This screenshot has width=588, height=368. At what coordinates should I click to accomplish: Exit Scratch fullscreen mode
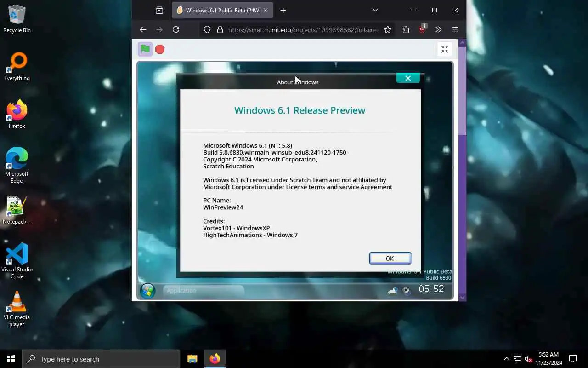(444, 49)
